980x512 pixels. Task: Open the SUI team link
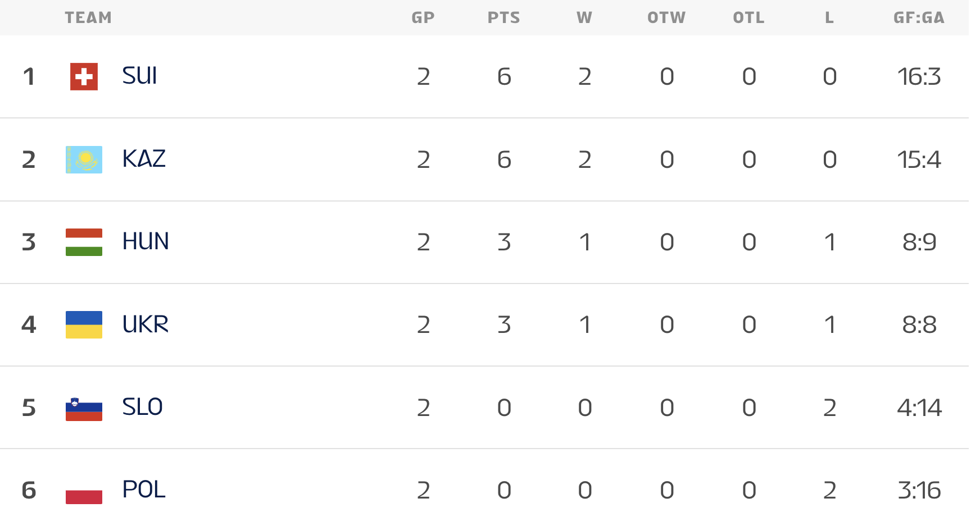[x=139, y=76]
